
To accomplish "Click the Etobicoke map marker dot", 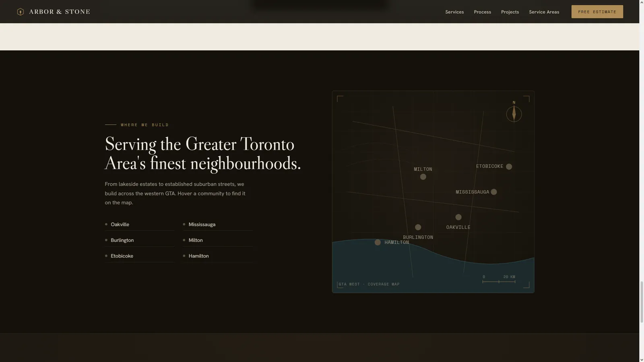I will point(509,167).
